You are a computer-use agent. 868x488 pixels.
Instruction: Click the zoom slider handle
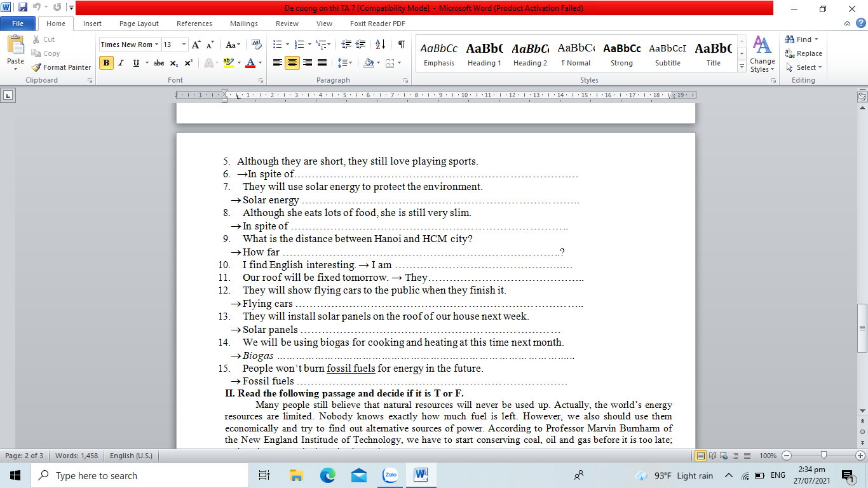824,456
